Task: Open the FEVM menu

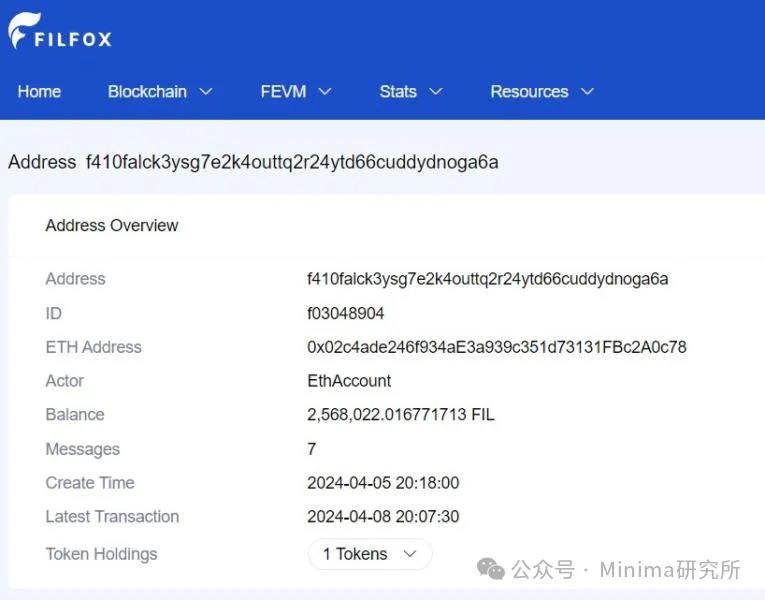Action: pyautogui.click(x=283, y=91)
